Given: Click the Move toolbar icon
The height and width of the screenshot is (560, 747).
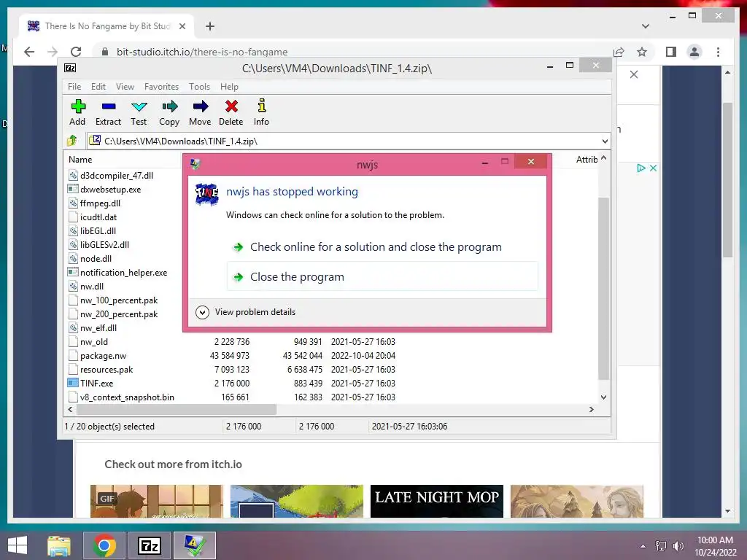Looking at the screenshot, I should point(201,106).
